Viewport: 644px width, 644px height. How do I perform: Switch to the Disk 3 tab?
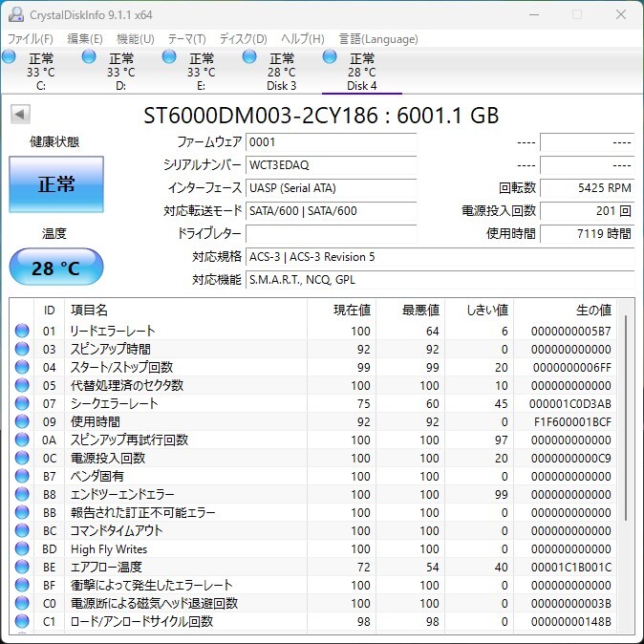[281, 72]
